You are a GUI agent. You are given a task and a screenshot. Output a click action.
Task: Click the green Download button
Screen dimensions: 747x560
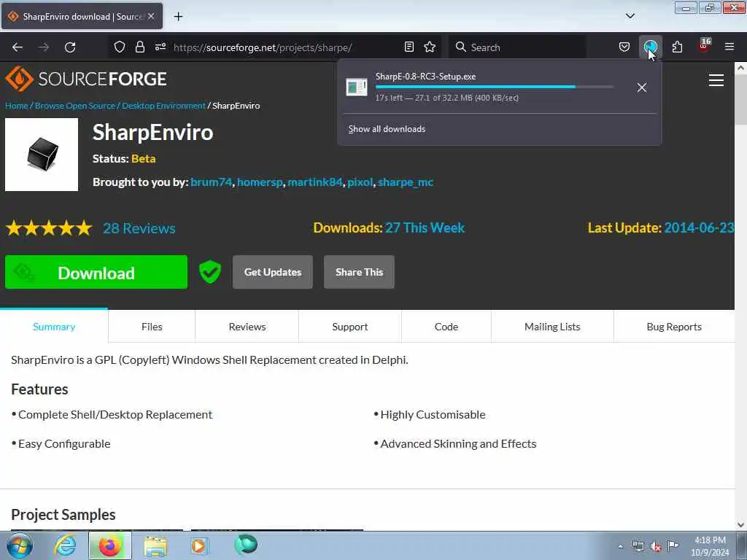coord(96,272)
